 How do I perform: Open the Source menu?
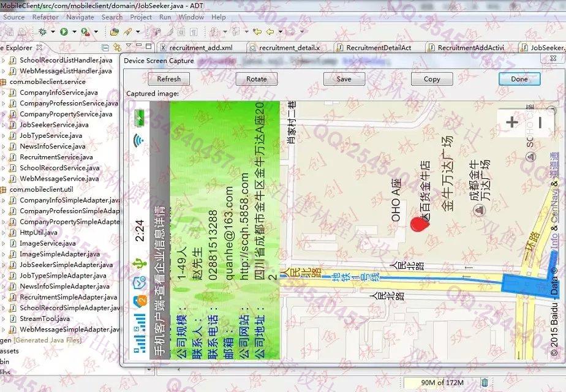click(x=13, y=17)
